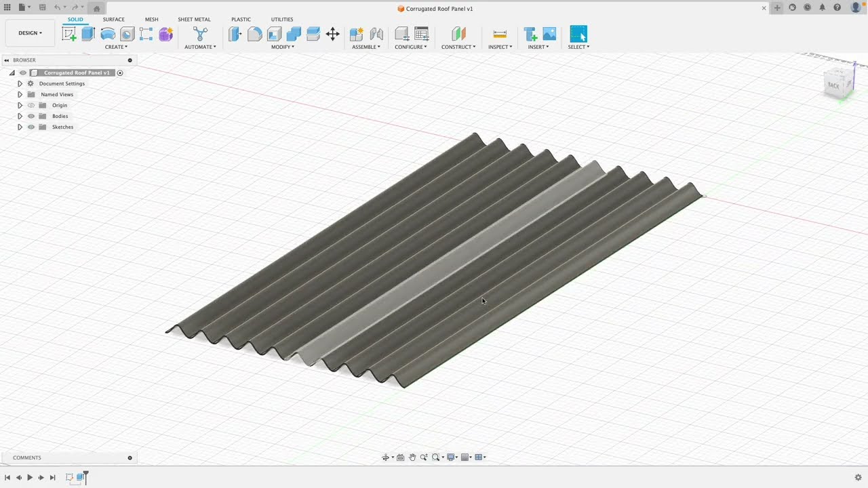Select the Joint tool icon
868x488 pixels.
click(x=376, y=34)
